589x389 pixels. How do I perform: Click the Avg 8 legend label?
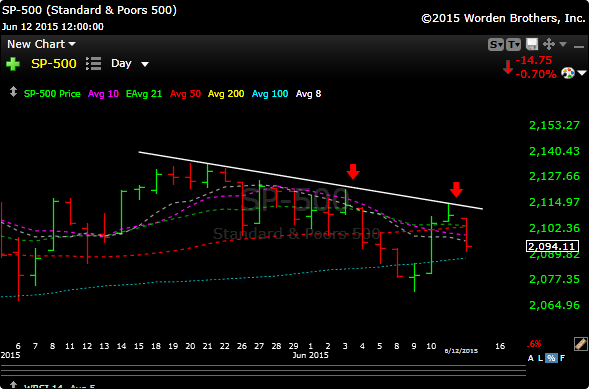coord(308,94)
